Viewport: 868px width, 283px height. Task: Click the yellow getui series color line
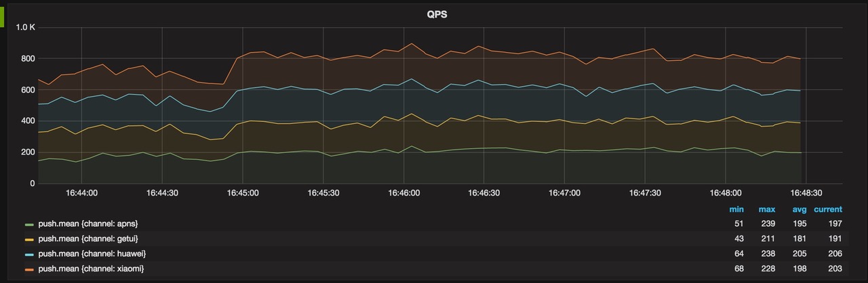29,239
